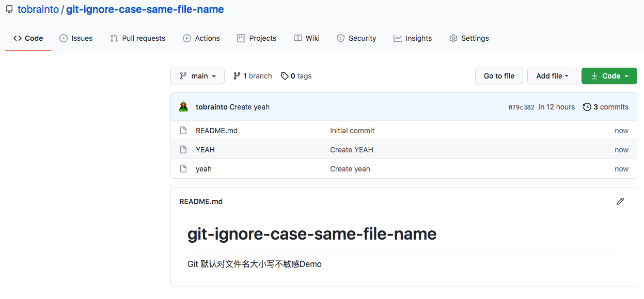Open repository Settings tab
This screenshot has height=299, width=644.
(469, 38)
